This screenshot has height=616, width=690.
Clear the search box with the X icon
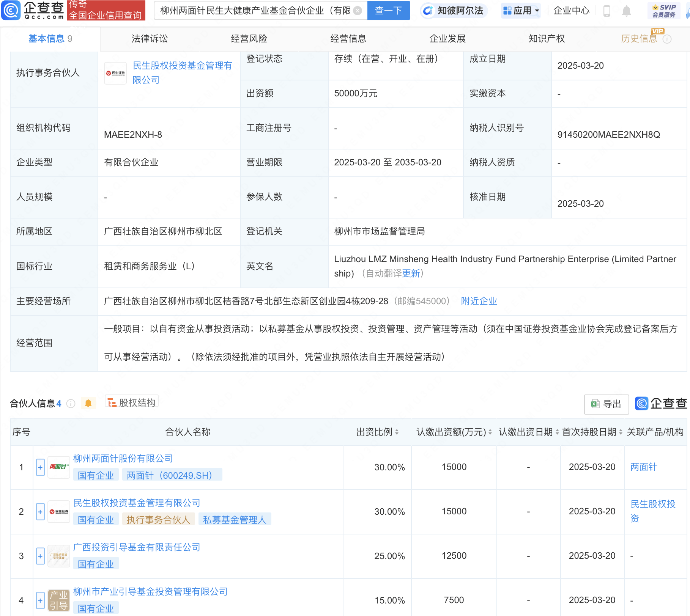pyautogui.click(x=358, y=11)
